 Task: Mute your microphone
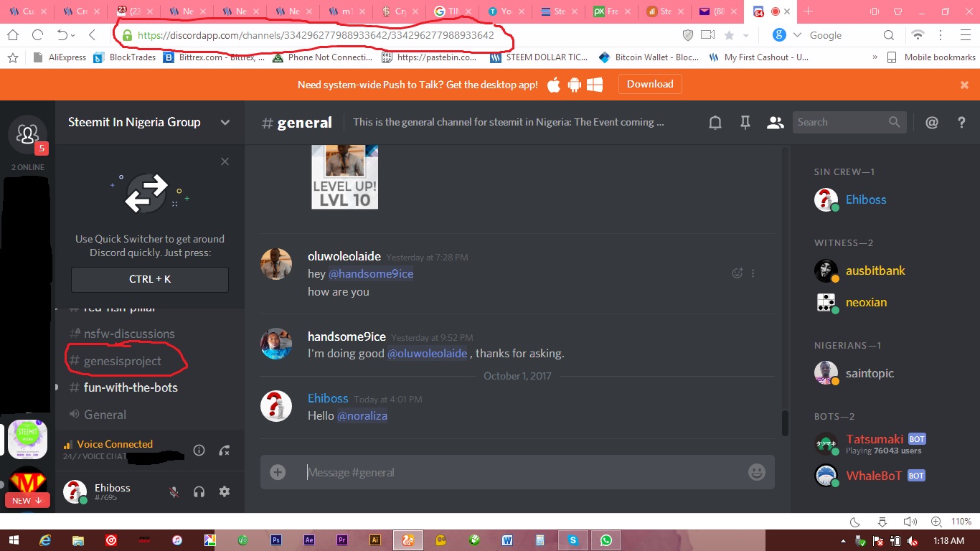[174, 491]
